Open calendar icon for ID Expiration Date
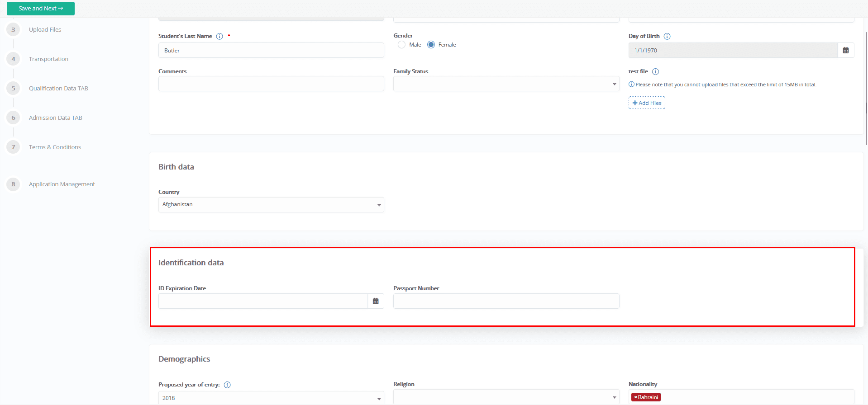 [x=376, y=301]
